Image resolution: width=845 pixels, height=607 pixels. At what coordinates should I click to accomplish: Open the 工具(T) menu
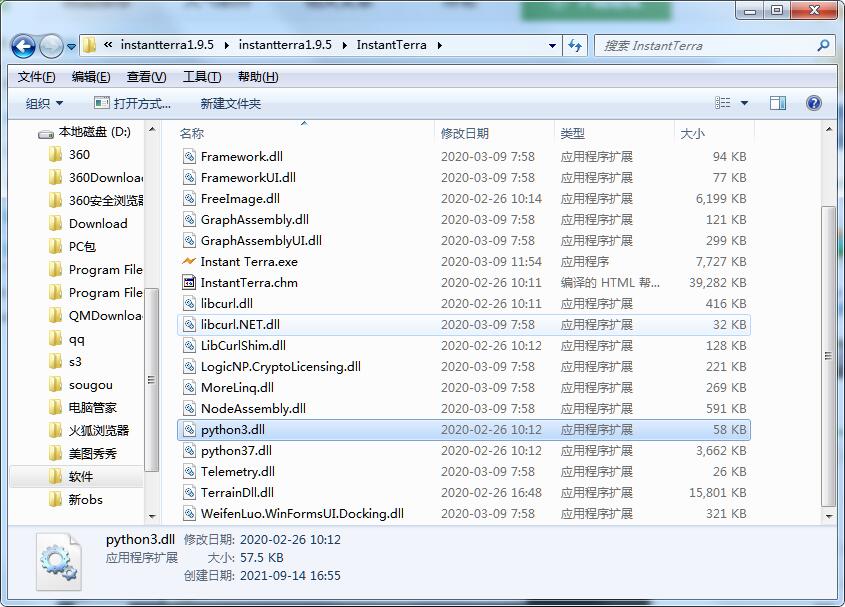pos(202,77)
